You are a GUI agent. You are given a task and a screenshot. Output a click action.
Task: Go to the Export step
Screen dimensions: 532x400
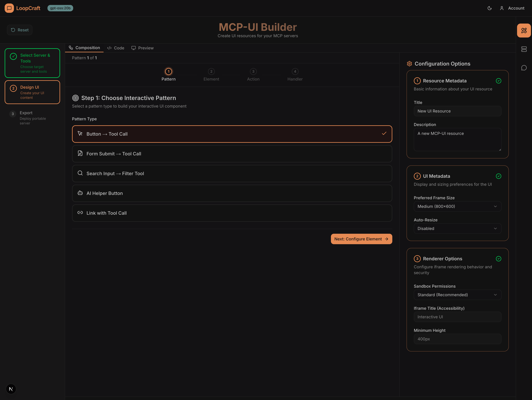(32, 118)
